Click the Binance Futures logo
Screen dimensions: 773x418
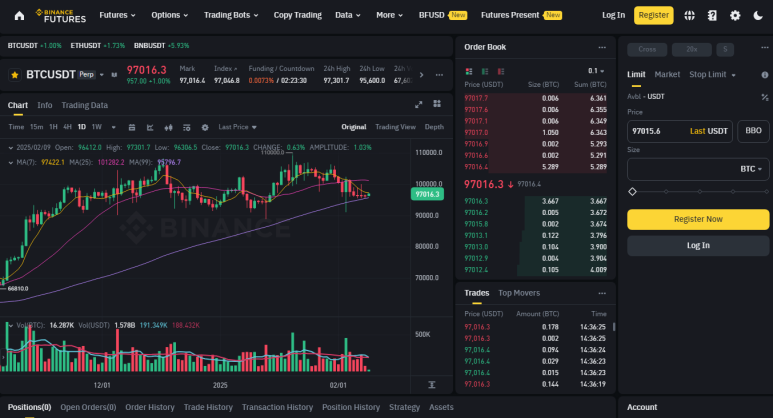(61, 16)
